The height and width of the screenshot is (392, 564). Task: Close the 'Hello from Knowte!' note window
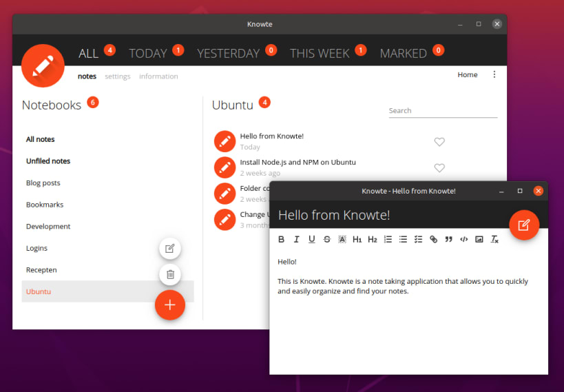538,191
